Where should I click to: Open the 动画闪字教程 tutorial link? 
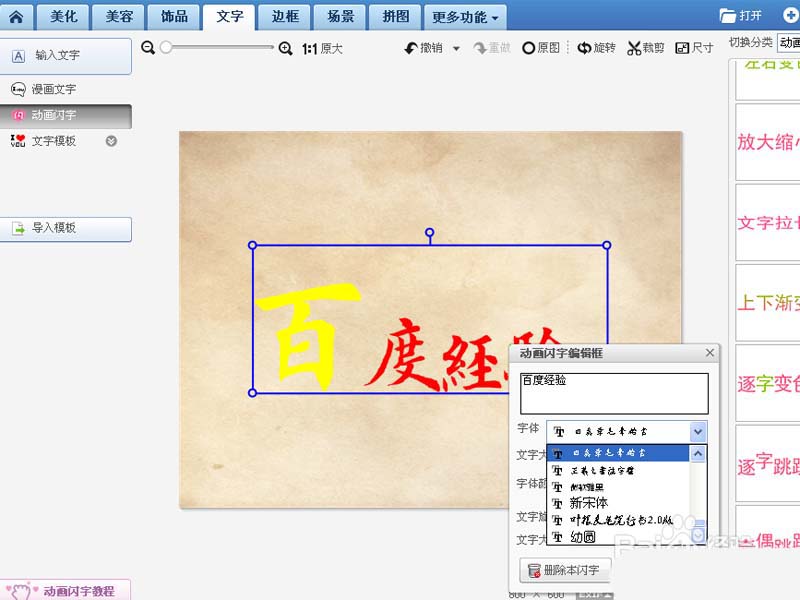[x=65, y=591]
